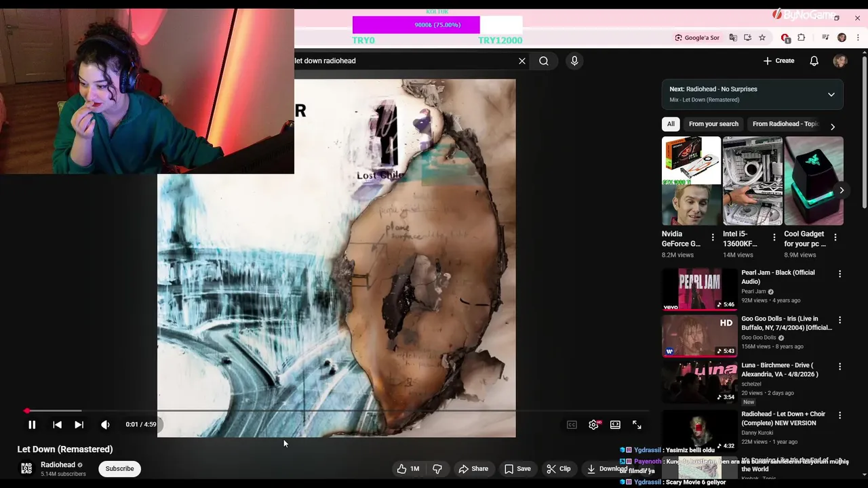Install the app via address bar icon
The width and height of the screenshot is (868, 488).
point(747,38)
